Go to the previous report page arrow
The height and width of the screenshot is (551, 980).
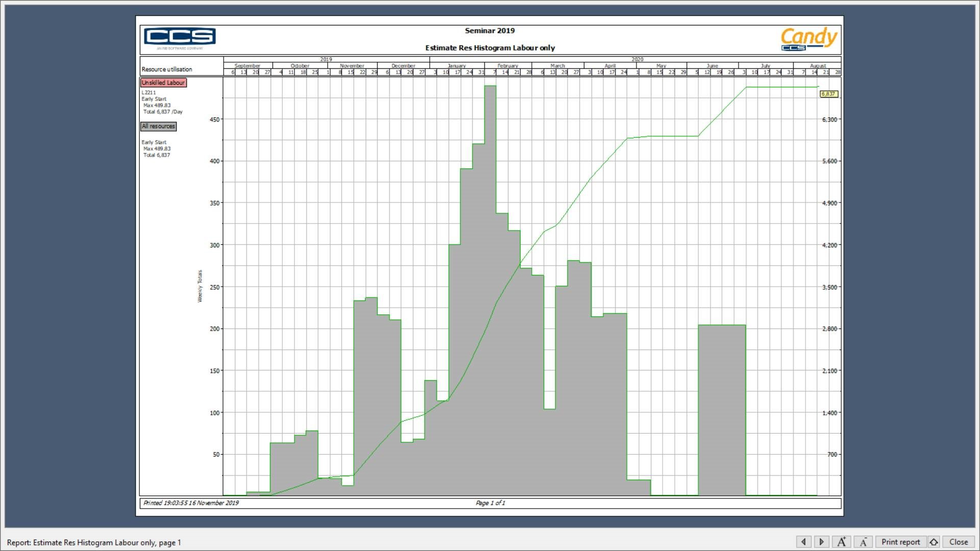click(x=803, y=542)
